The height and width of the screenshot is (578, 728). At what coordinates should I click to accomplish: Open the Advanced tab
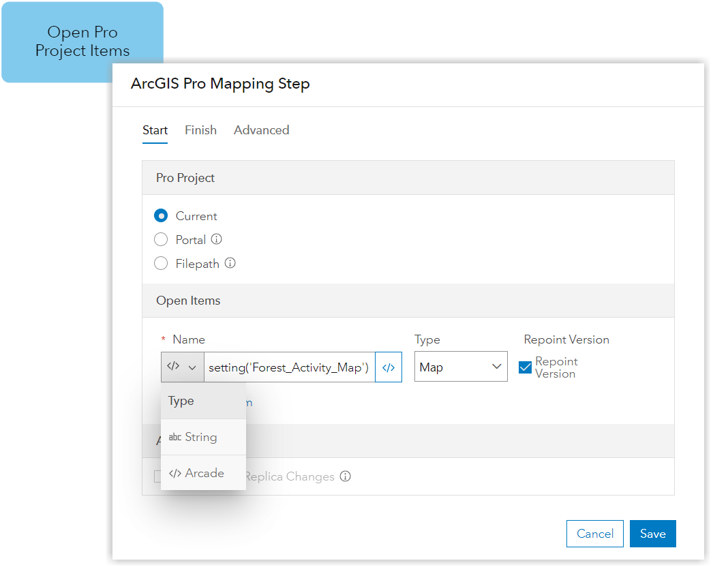tap(261, 130)
